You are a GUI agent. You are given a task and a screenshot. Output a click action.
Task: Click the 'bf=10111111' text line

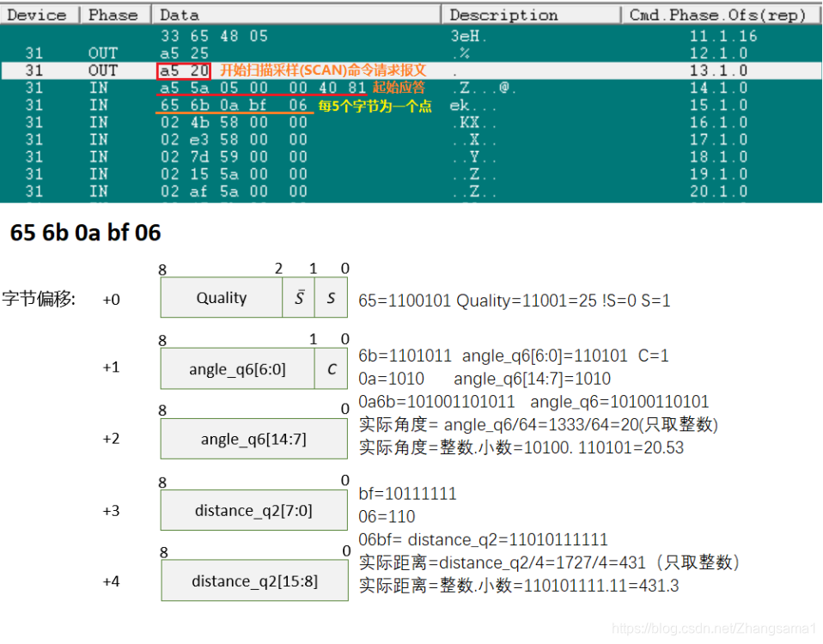[x=407, y=494]
